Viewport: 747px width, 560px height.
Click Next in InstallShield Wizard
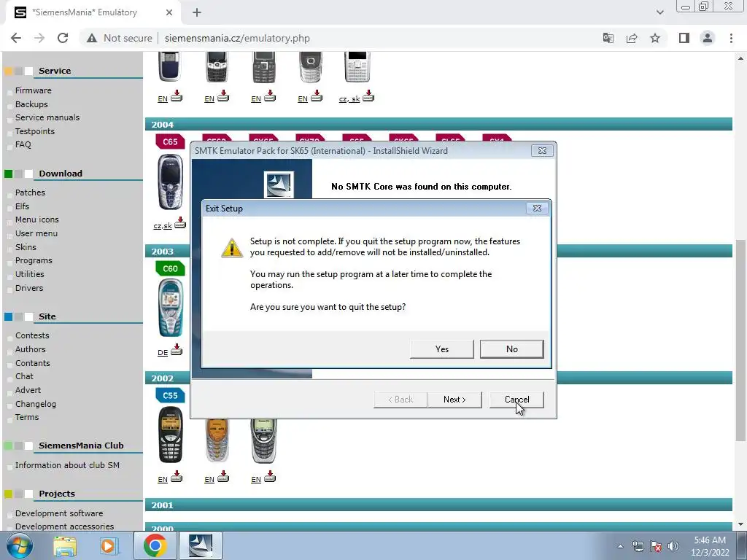point(454,400)
